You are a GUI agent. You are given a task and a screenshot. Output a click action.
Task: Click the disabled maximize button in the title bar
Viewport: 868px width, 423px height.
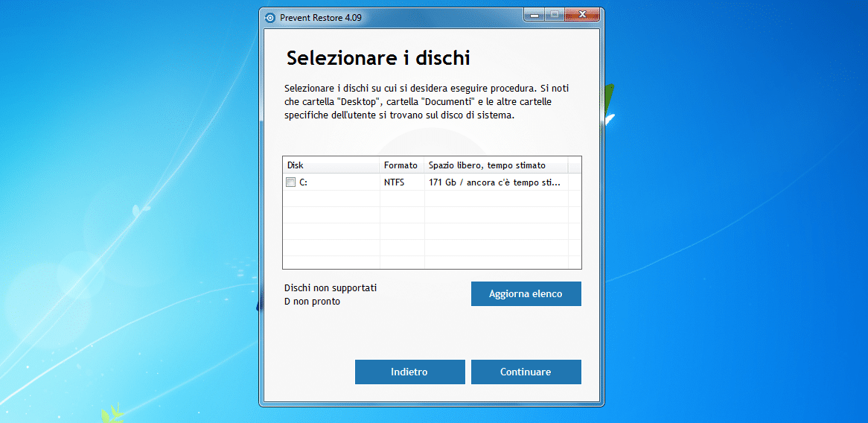554,16
